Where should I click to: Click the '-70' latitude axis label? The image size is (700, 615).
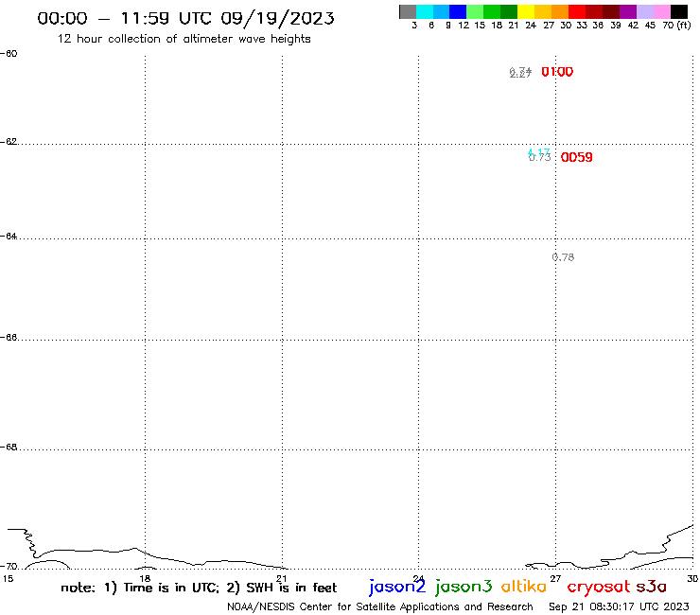point(9,567)
